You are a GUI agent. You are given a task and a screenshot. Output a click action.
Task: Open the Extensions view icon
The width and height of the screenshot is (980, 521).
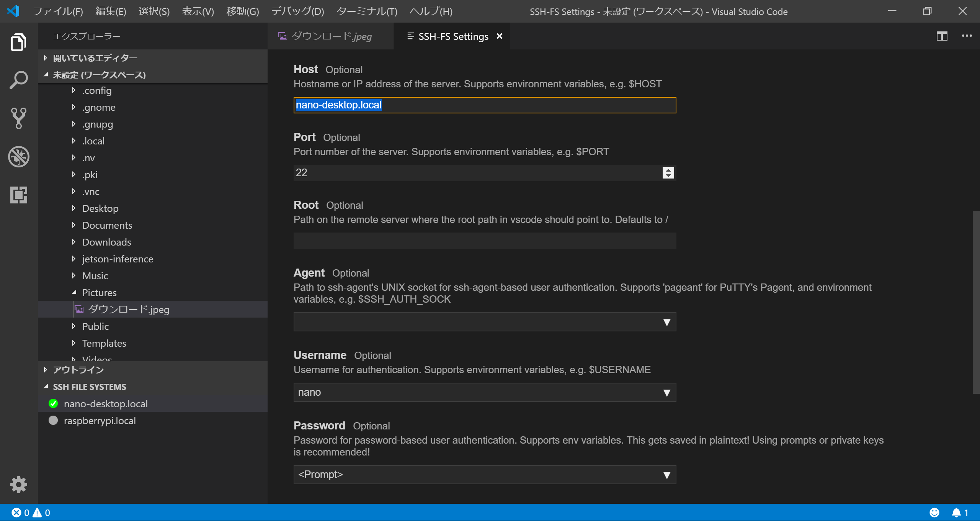(x=18, y=195)
